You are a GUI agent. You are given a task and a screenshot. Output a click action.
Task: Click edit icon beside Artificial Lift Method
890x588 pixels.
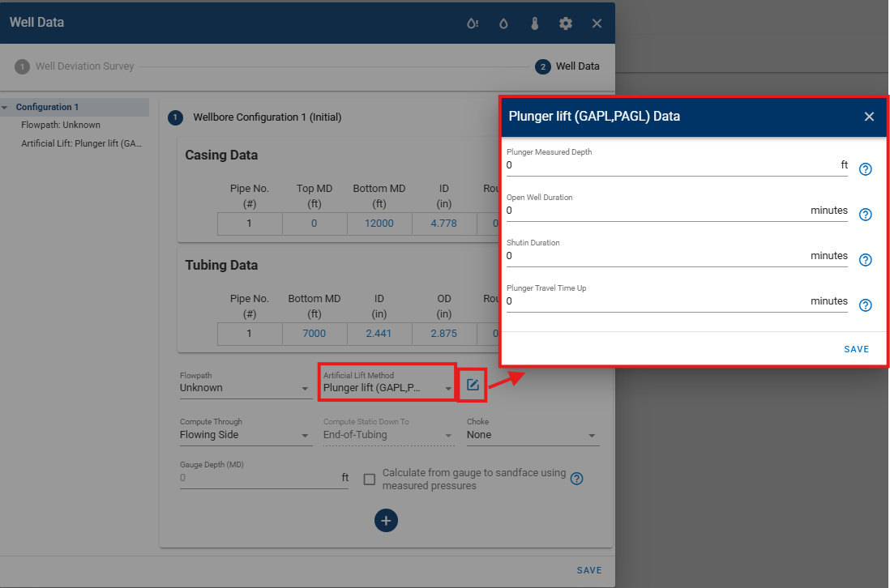tap(473, 385)
